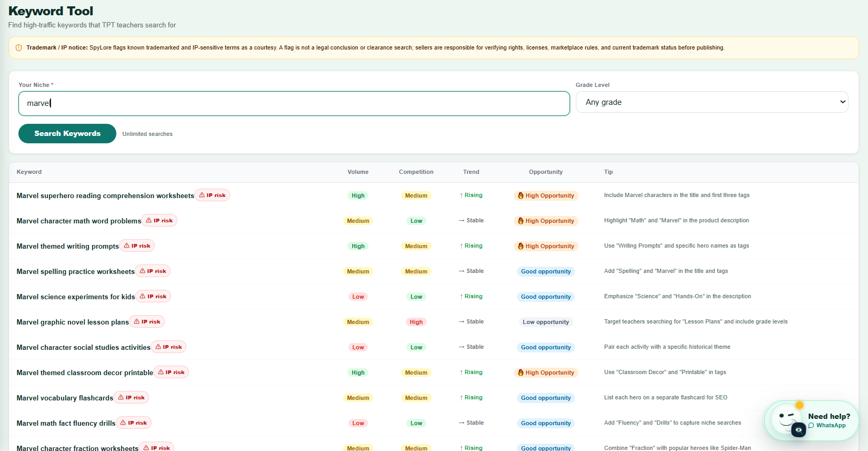Click IP risk badge on Marvel vocabulary flashcards
Screen dimensions: 868x451
(x=131, y=398)
